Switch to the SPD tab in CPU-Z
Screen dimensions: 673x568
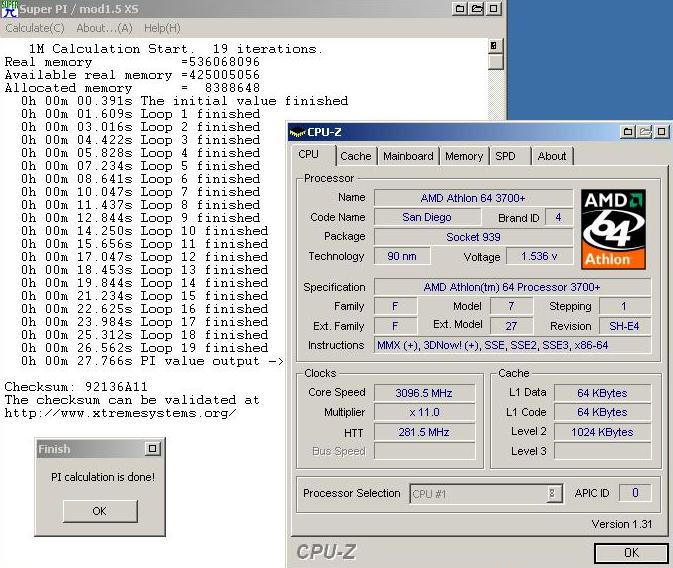tap(505, 156)
